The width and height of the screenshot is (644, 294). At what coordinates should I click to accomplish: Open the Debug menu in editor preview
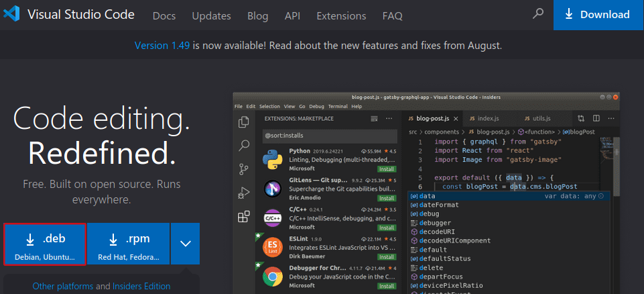point(317,106)
